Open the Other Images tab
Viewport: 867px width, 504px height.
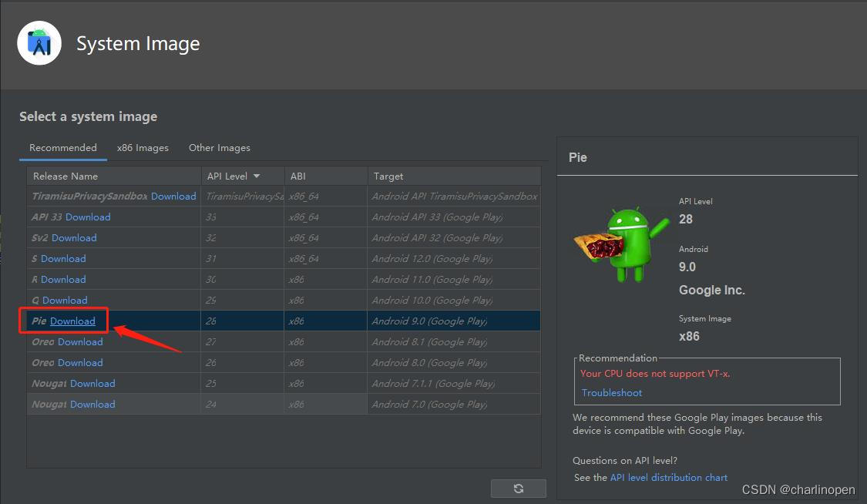click(219, 148)
